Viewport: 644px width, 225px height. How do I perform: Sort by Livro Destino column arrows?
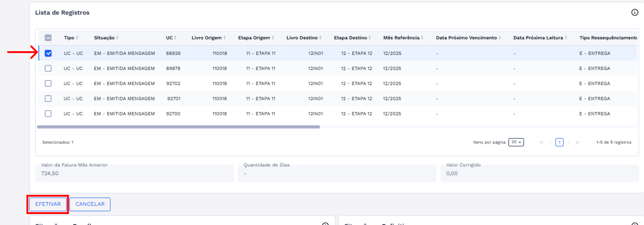[320, 37]
